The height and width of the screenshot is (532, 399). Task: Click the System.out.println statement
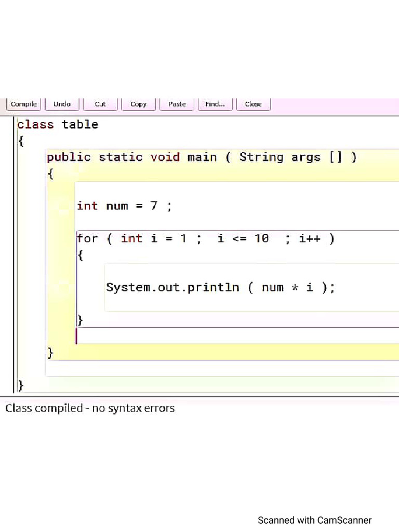[x=220, y=287]
